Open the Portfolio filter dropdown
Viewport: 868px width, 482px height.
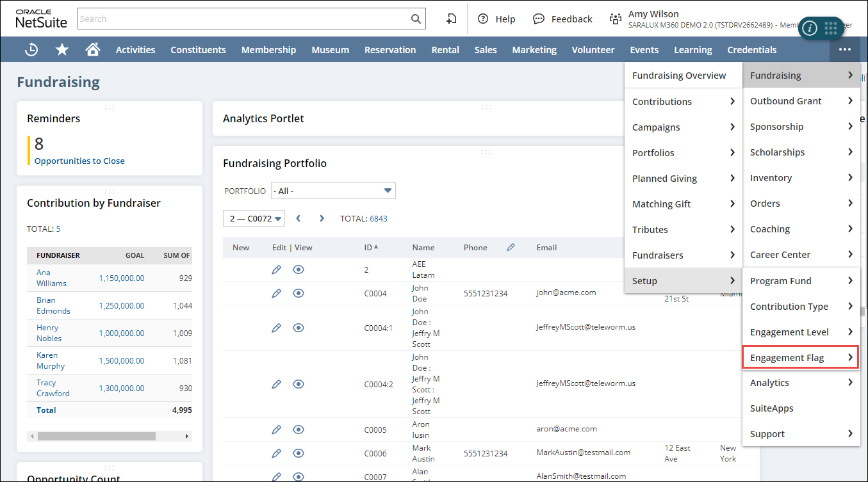click(x=333, y=191)
